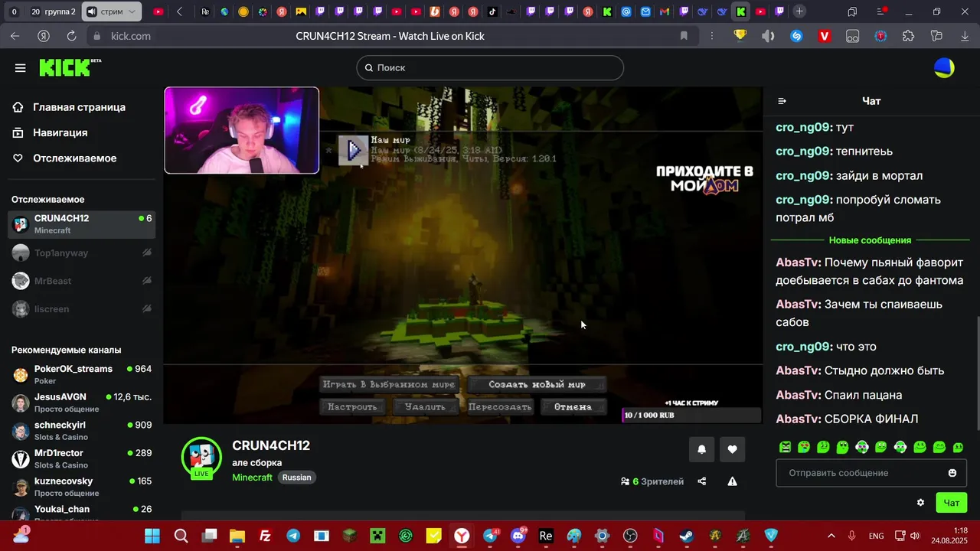The image size is (980, 551).
Task: Open the browser sound indicator icon
Action: [768, 36]
